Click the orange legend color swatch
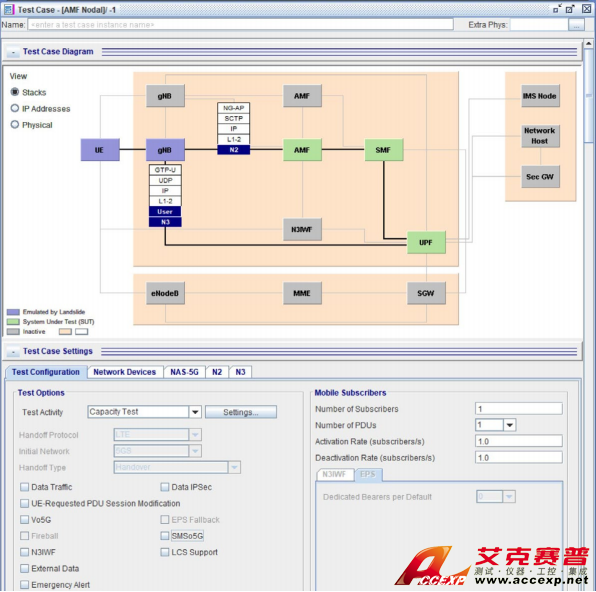 65,332
